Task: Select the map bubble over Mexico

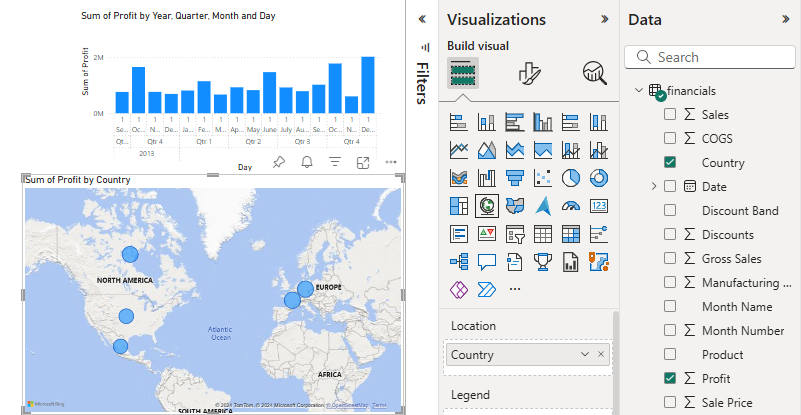Action: point(120,347)
